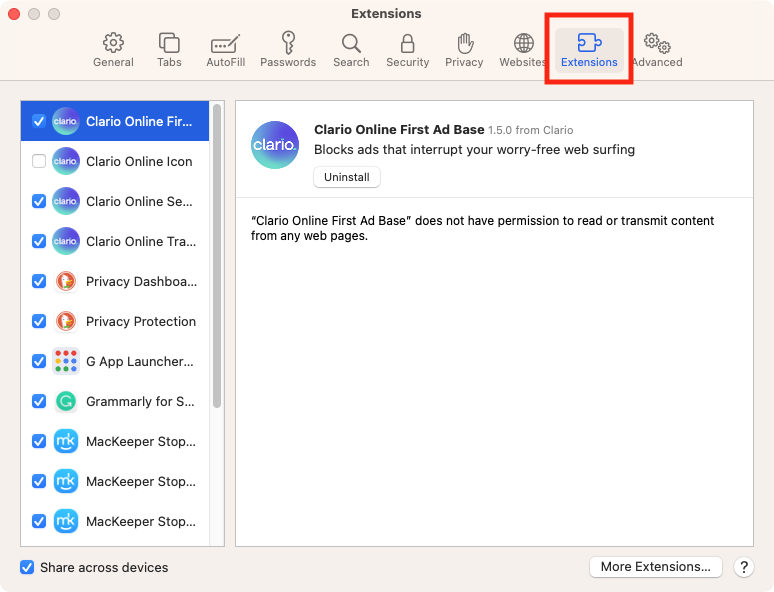Click DuckDuckGo icon beside Privacy Protection
This screenshot has height=592, width=774.
click(66, 321)
